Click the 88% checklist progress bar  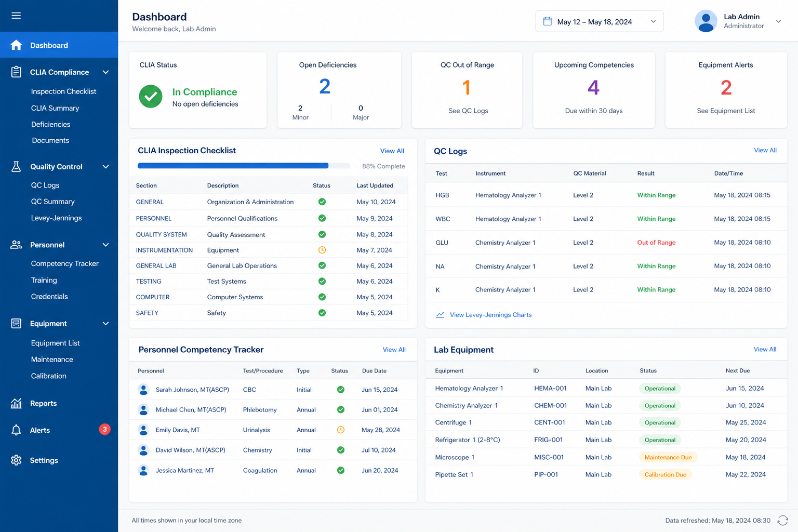pyautogui.click(x=244, y=166)
